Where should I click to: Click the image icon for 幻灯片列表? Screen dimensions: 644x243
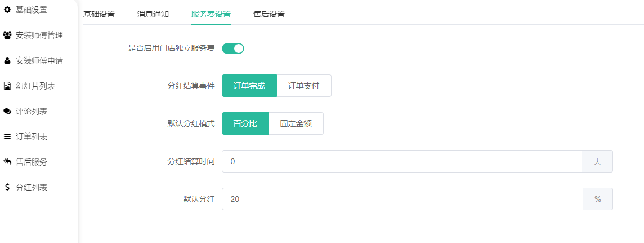tap(7, 86)
